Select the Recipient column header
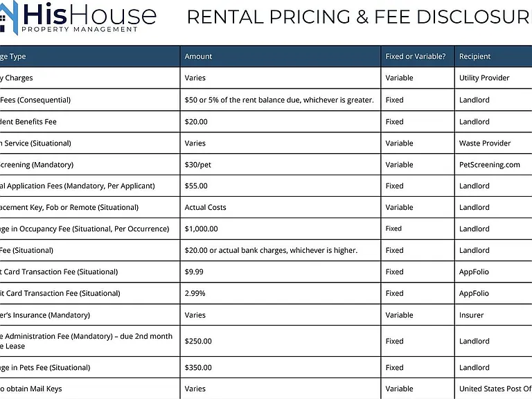The height and width of the screenshot is (399, 532). pyautogui.click(x=475, y=56)
